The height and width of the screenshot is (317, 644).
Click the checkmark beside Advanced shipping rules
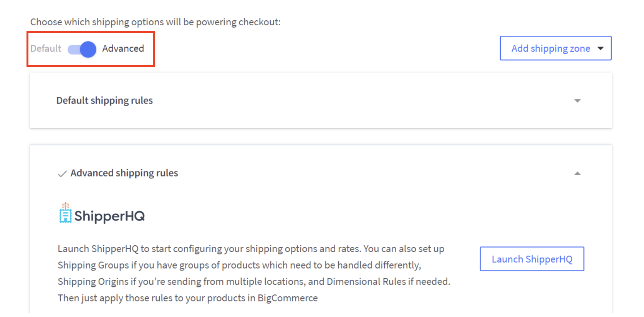[x=62, y=174]
